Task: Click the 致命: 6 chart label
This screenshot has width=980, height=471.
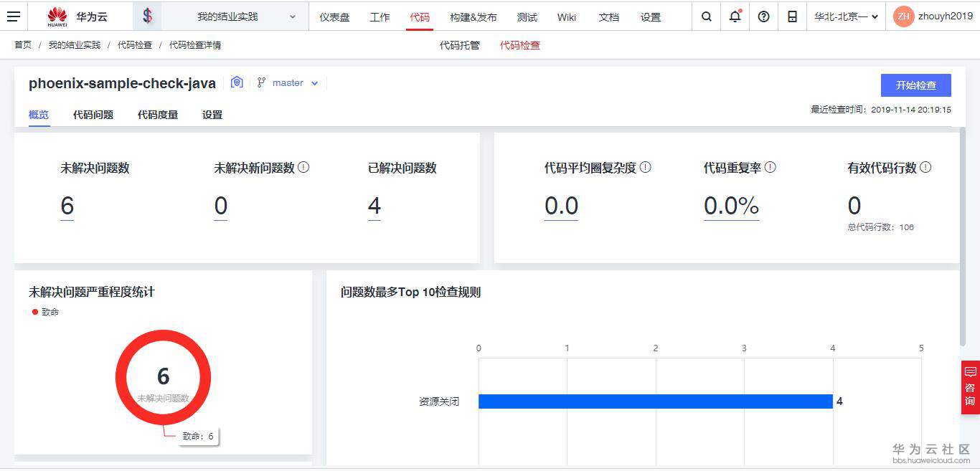Action: click(x=198, y=436)
